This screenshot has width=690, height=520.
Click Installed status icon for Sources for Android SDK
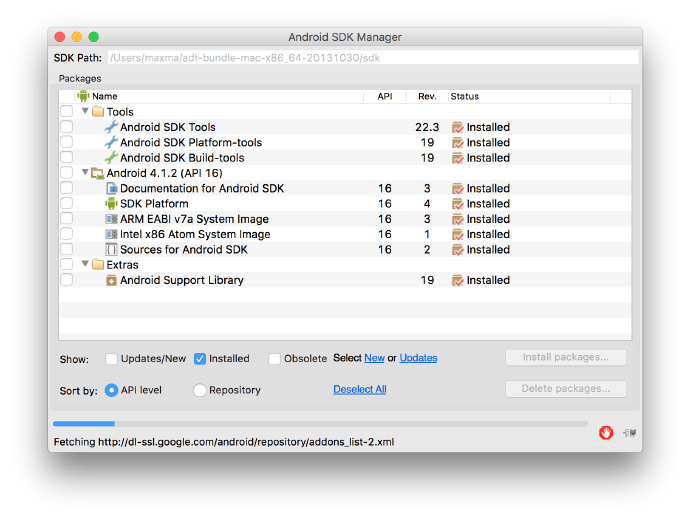[x=458, y=250]
